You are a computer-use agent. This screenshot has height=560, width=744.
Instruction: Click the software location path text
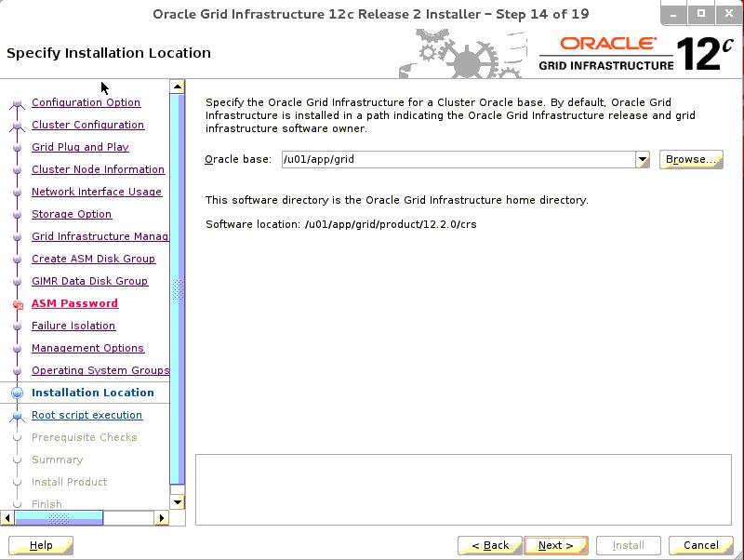click(x=391, y=224)
